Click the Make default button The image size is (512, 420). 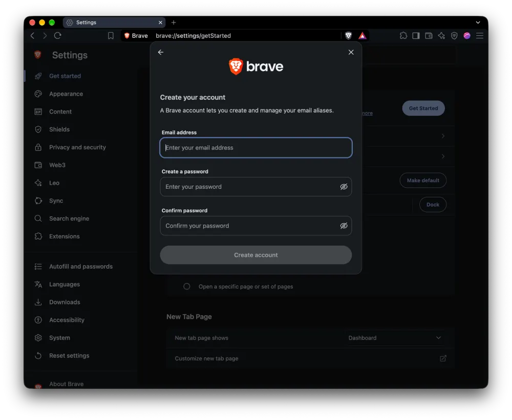[x=423, y=180]
